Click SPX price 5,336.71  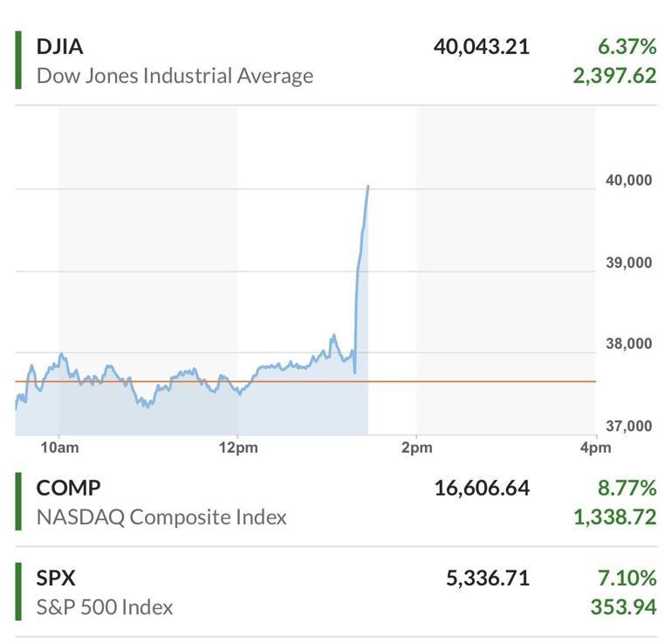click(488, 578)
